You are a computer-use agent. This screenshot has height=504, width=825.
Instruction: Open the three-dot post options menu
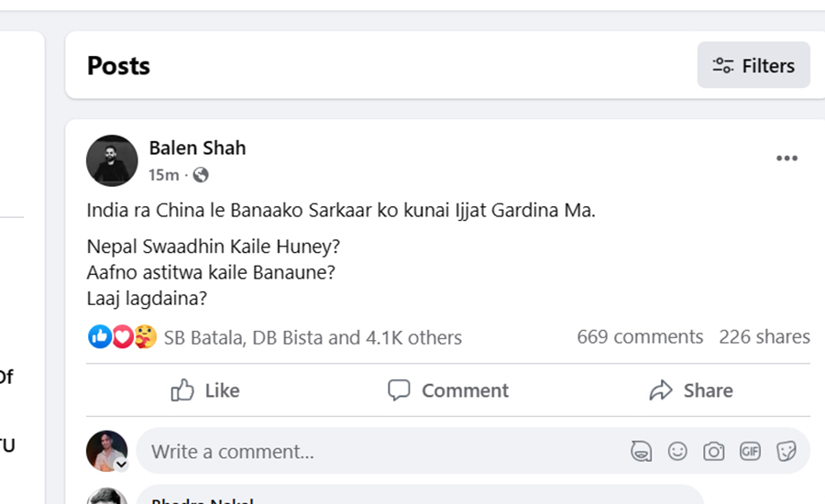point(786,159)
